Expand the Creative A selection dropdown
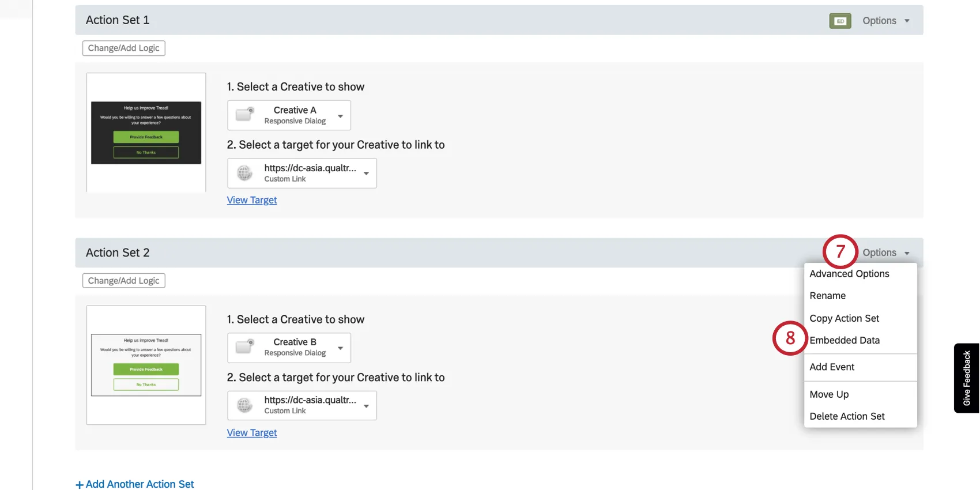 [x=341, y=116]
